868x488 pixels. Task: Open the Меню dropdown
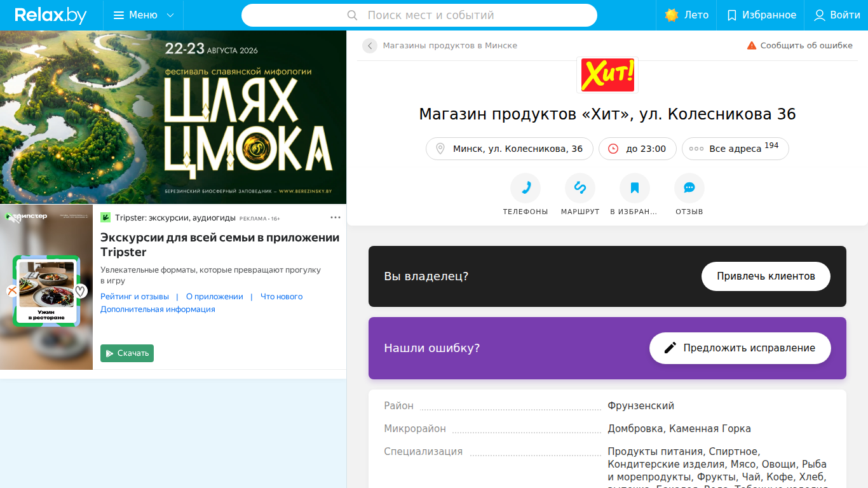point(144,15)
